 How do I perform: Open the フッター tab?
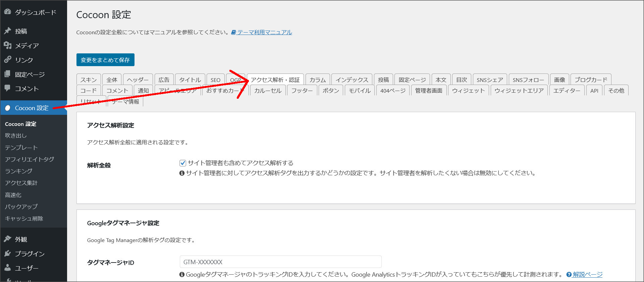pyautogui.click(x=302, y=90)
